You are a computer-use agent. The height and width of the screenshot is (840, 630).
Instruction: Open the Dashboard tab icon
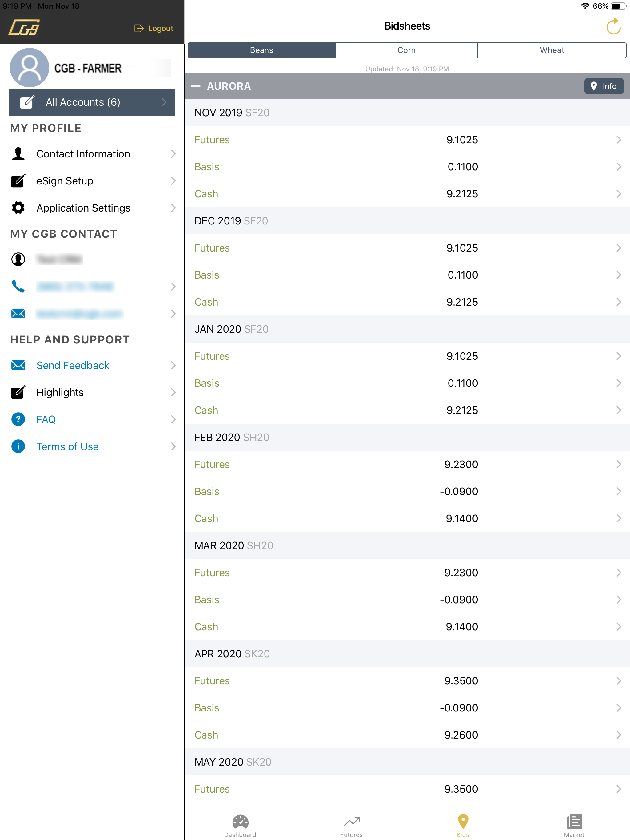click(x=240, y=822)
